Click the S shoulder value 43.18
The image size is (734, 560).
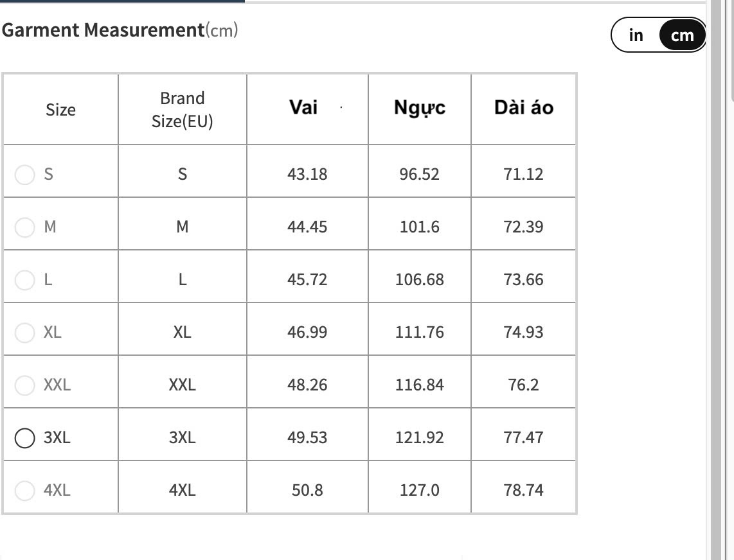pos(307,174)
